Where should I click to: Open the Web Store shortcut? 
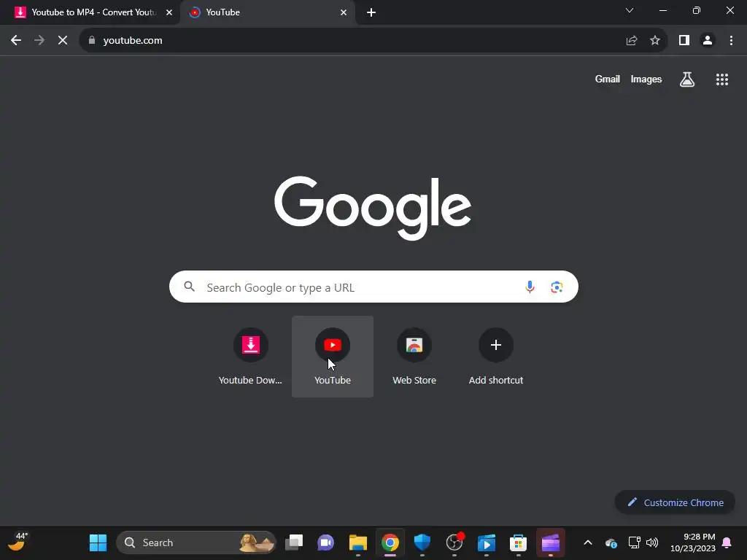[414, 356]
